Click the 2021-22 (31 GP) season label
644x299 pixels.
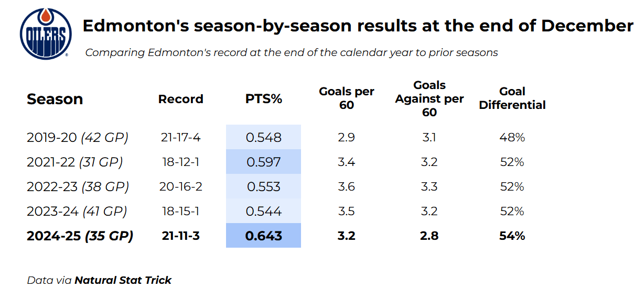(75, 162)
